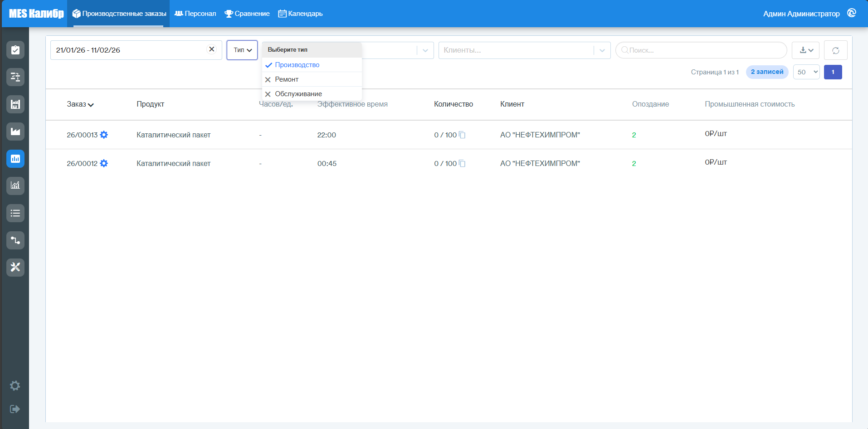Click the 2 записей badge
This screenshot has height=429, width=868.
[x=767, y=72]
